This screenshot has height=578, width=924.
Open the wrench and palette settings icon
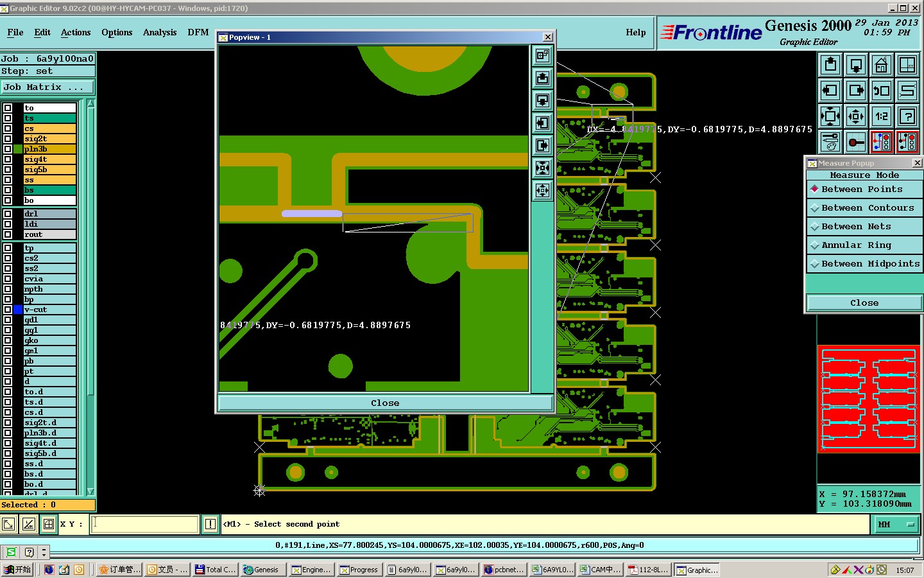click(x=830, y=142)
